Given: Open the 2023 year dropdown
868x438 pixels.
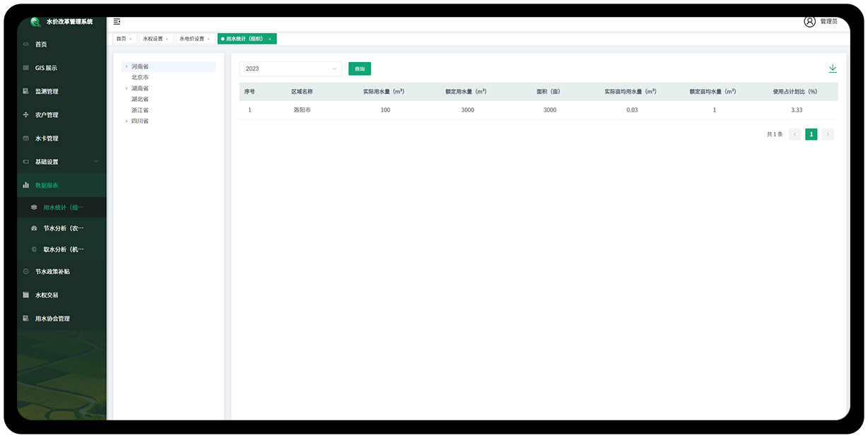Looking at the screenshot, I should (x=291, y=69).
